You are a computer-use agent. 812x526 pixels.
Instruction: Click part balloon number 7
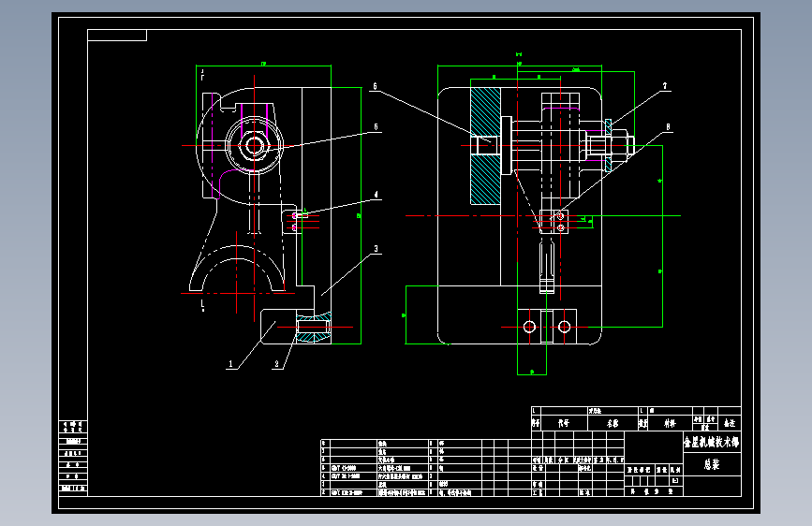pos(665,86)
